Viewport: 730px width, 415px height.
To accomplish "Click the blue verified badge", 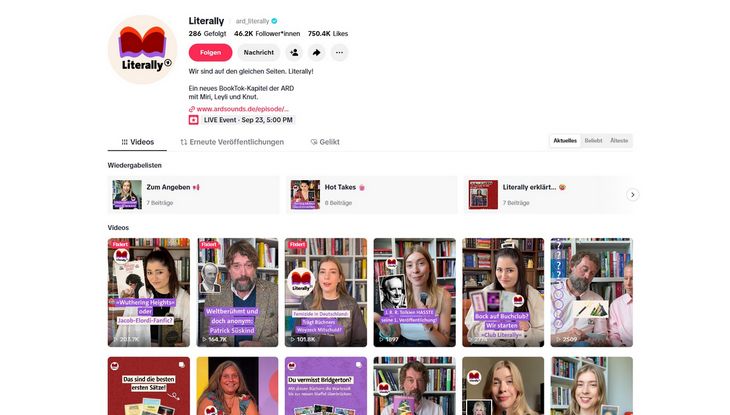I will pyautogui.click(x=274, y=21).
